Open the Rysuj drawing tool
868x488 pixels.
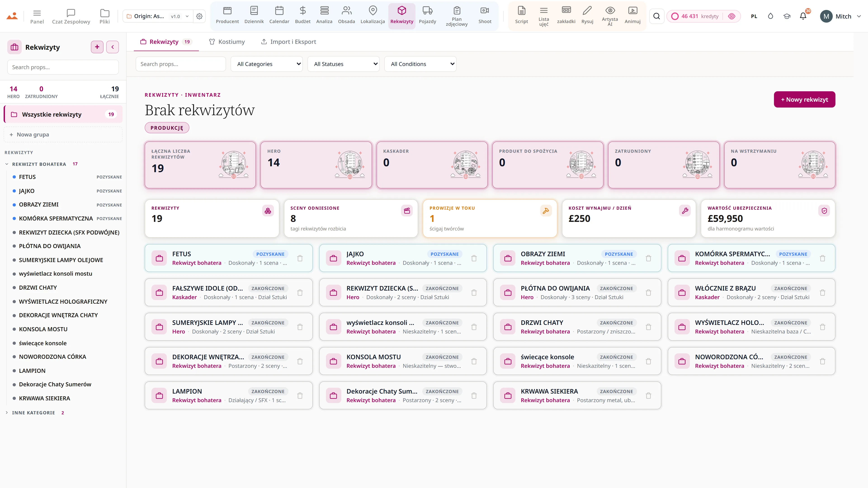[587, 16]
